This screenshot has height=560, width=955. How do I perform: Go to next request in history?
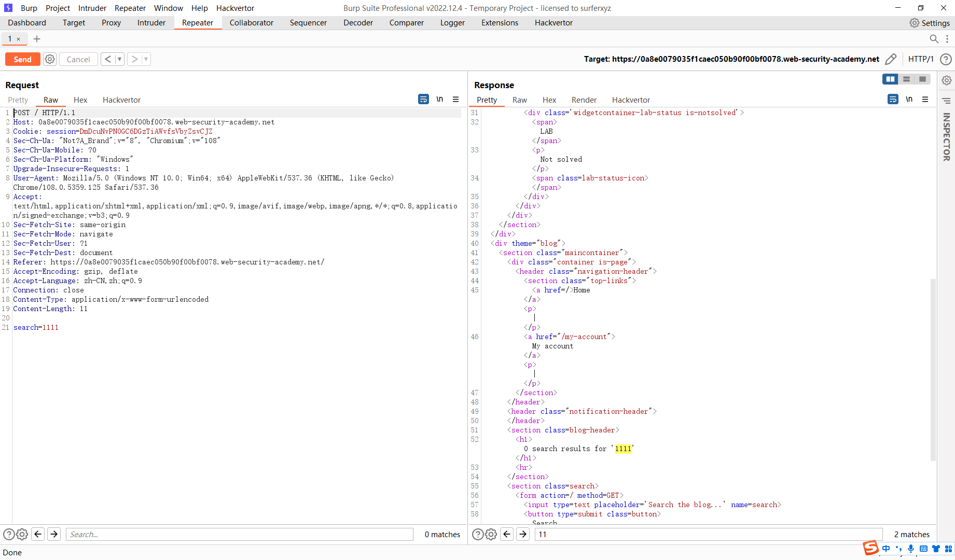pyautogui.click(x=134, y=59)
